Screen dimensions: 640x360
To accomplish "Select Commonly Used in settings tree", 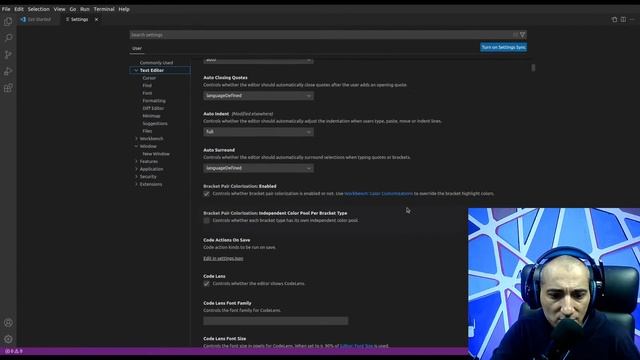I will tap(156, 63).
